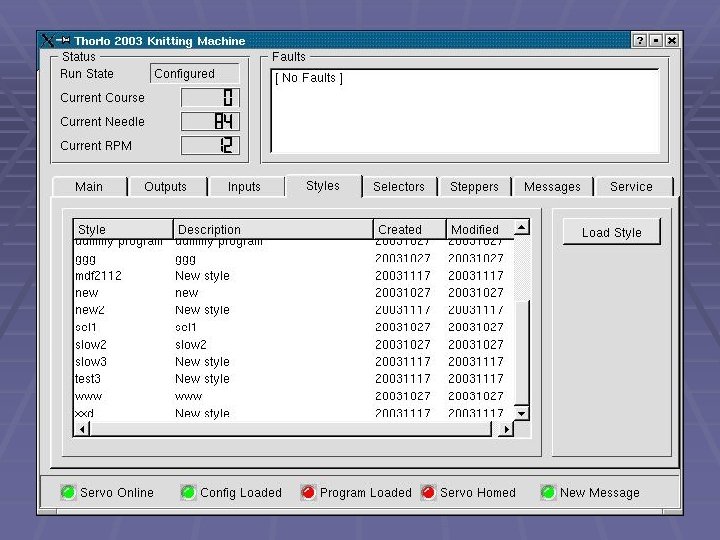Select the www style row
Image resolution: width=720 pixels, height=540 pixels.
click(x=293, y=396)
